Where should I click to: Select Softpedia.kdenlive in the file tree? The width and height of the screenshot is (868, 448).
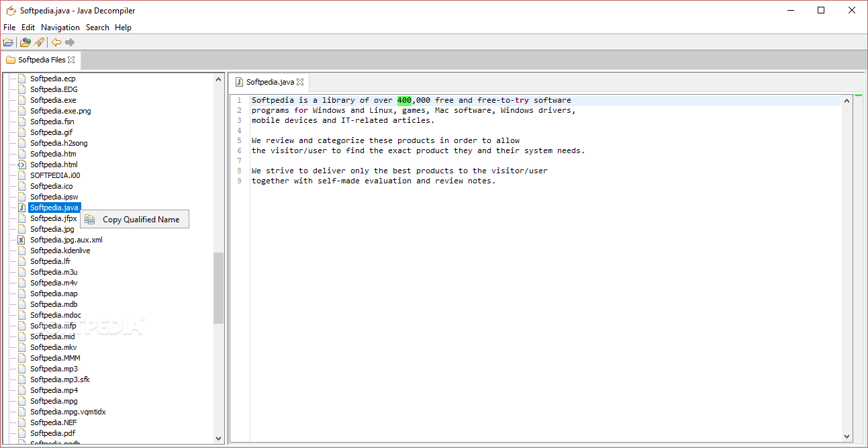coord(60,251)
